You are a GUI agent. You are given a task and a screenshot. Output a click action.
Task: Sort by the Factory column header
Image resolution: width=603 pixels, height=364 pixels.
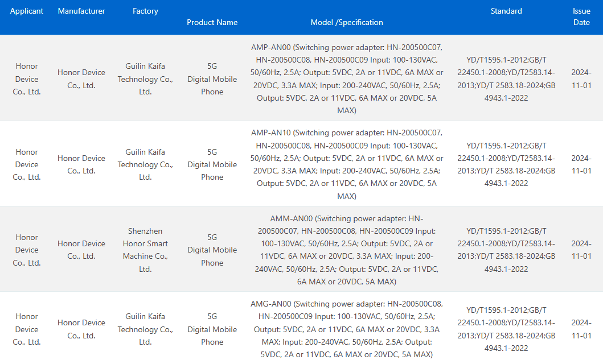coord(145,11)
